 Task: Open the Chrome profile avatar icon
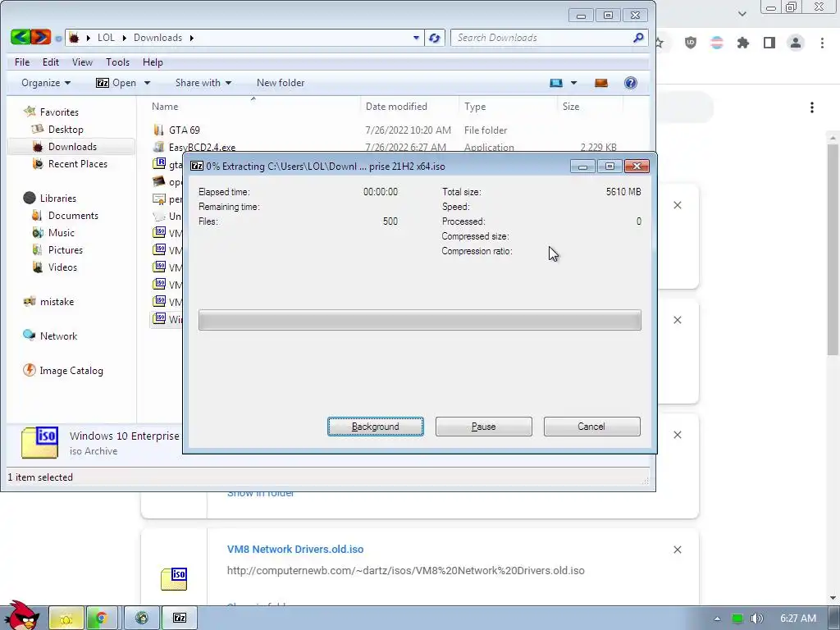[x=796, y=43]
